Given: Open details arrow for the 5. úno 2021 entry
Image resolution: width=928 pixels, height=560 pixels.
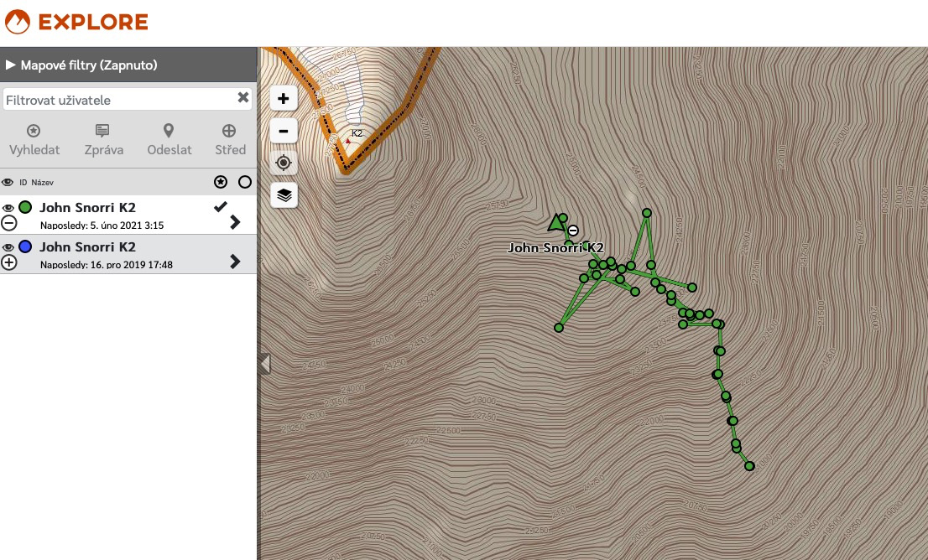Looking at the screenshot, I should pyautogui.click(x=235, y=222).
